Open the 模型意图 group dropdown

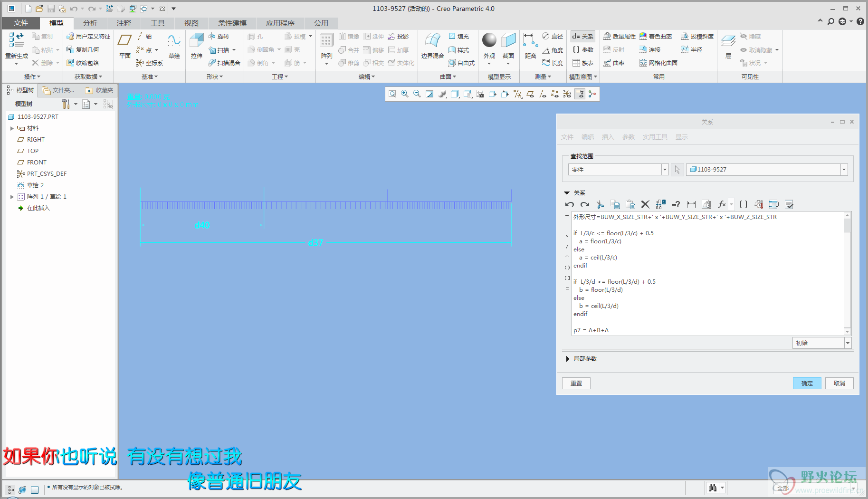(x=583, y=77)
